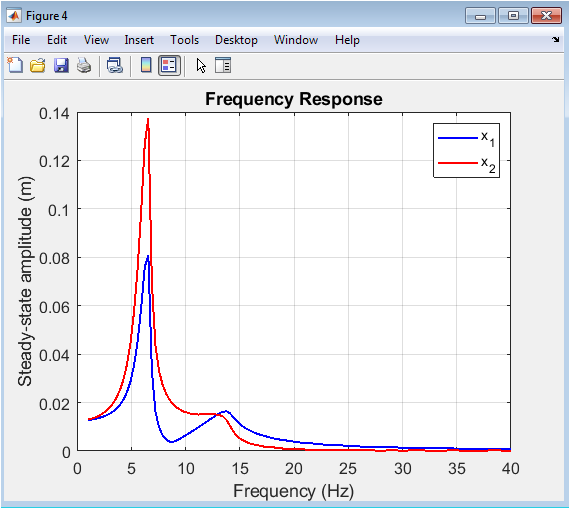Expand the View menu
Viewport: 570px width, 509px height.
(96, 40)
